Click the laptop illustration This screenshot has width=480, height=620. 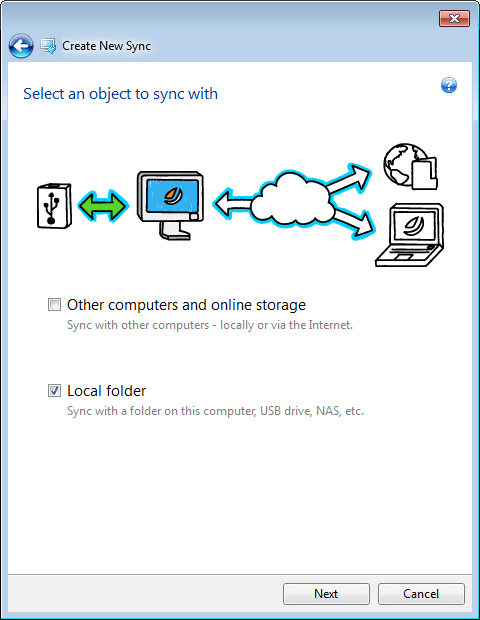click(x=410, y=235)
